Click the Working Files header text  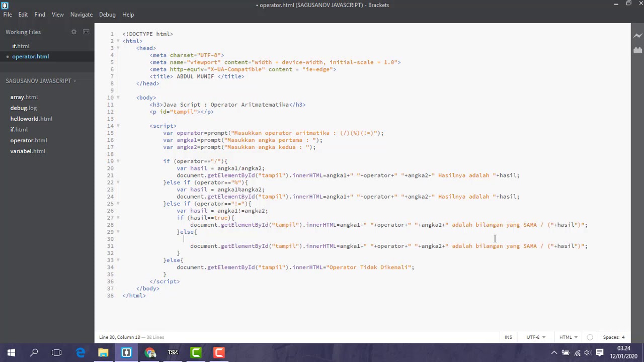click(23, 32)
